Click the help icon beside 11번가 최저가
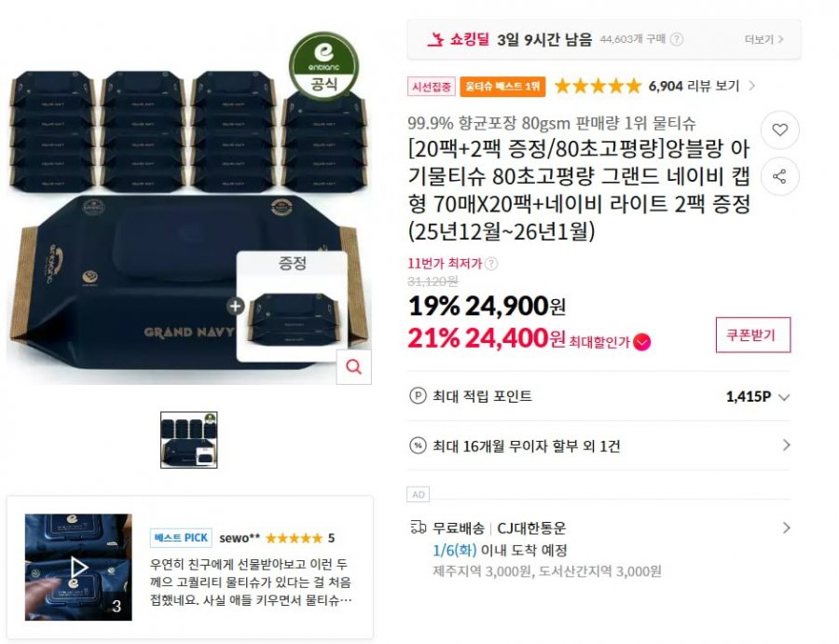The image size is (839, 644). (x=490, y=264)
